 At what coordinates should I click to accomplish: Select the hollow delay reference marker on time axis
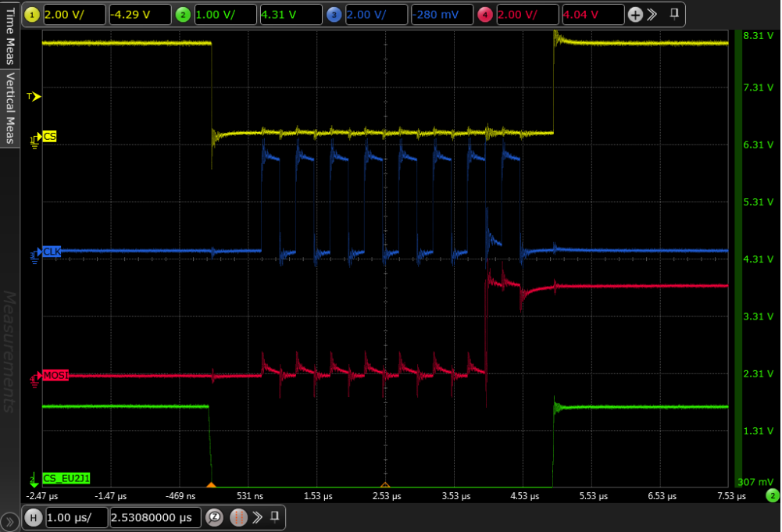click(385, 484)
